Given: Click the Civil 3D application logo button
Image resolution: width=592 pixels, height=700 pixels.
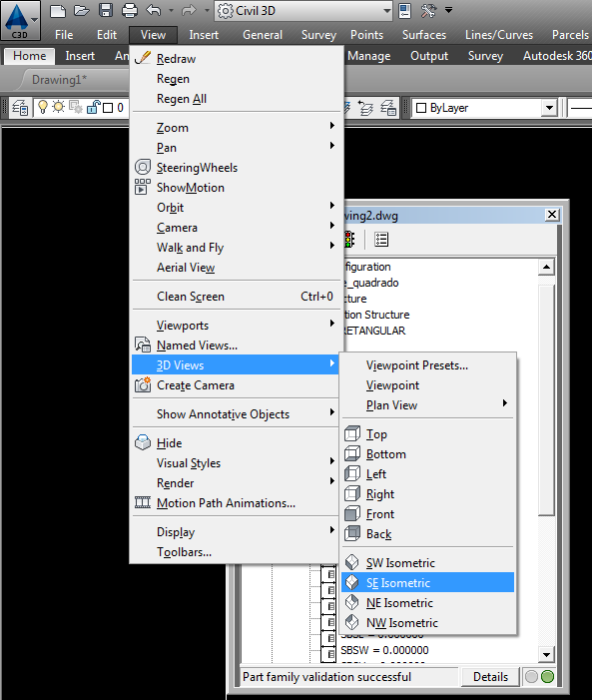Looking at the screenshot, I should point(20,21).
